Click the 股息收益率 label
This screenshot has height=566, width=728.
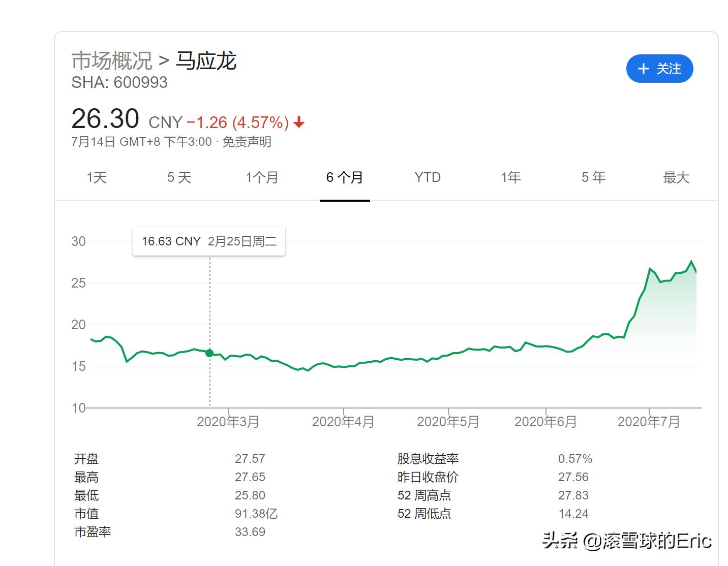click(x=428, y=459)
